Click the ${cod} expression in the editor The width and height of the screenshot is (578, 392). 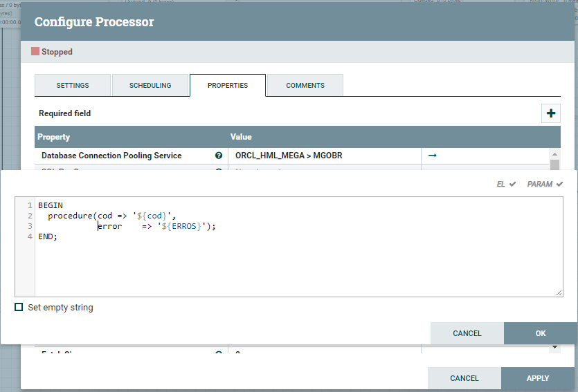pyautogui.click(x=152, y=216)
